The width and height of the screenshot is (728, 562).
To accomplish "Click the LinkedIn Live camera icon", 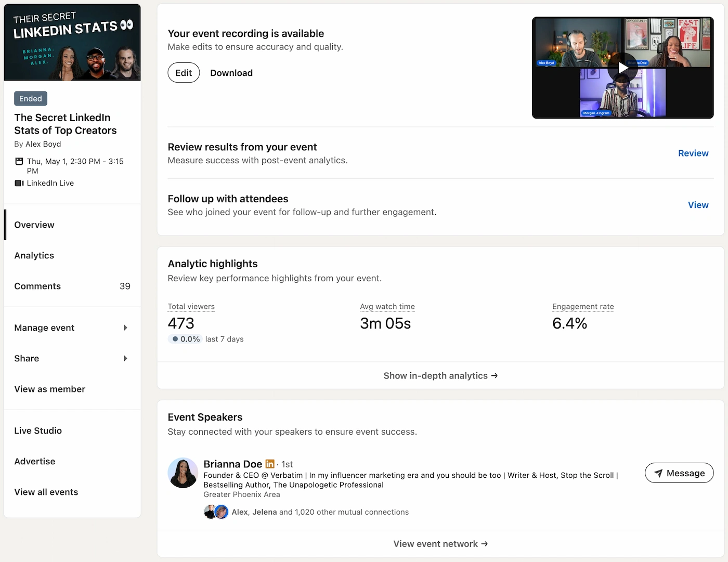I will 18,183.
